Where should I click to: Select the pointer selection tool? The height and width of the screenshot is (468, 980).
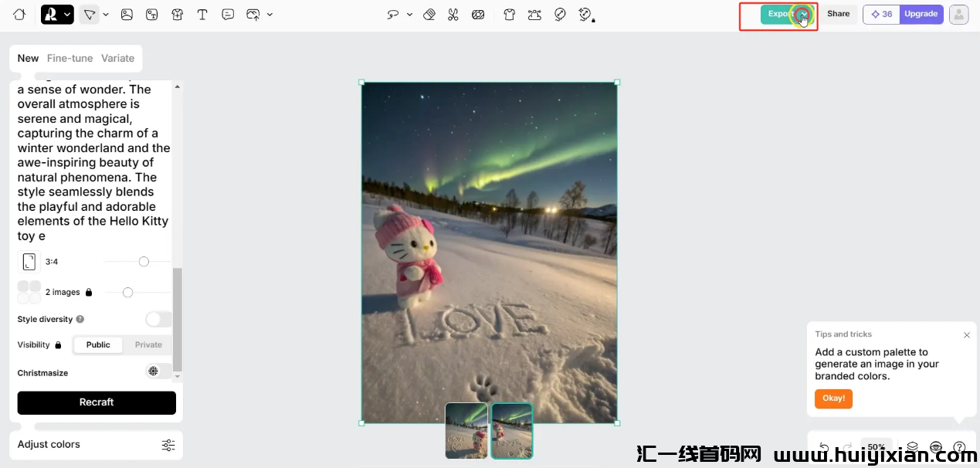[x=90, y=14]
